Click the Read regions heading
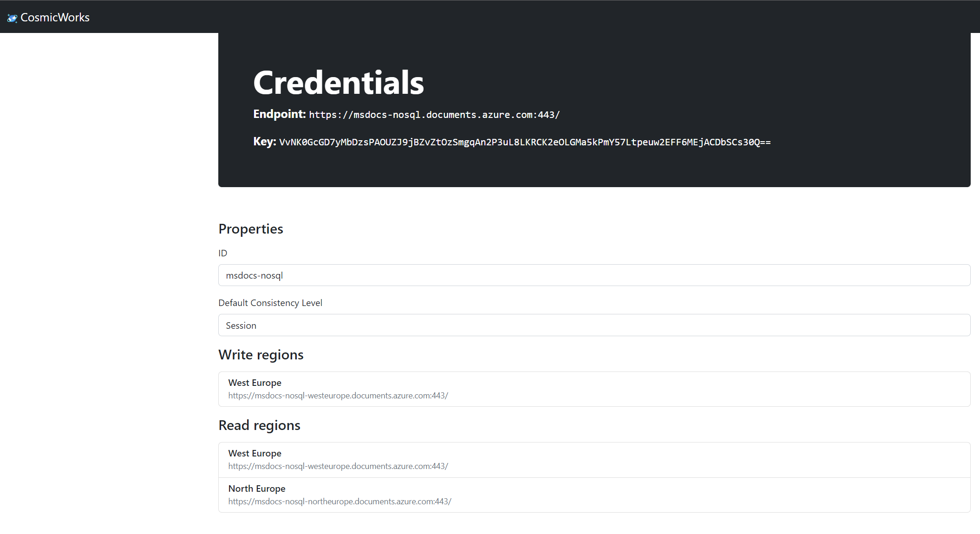This screenshot has width=980, height=534. (259, 425)
